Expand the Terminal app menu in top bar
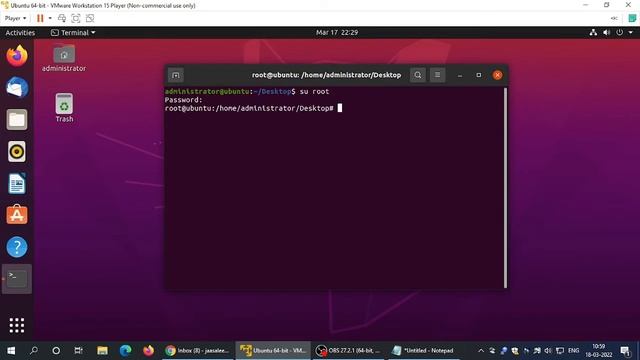Image resolution: width=640 pixels, height=360 pixels. 73,33
